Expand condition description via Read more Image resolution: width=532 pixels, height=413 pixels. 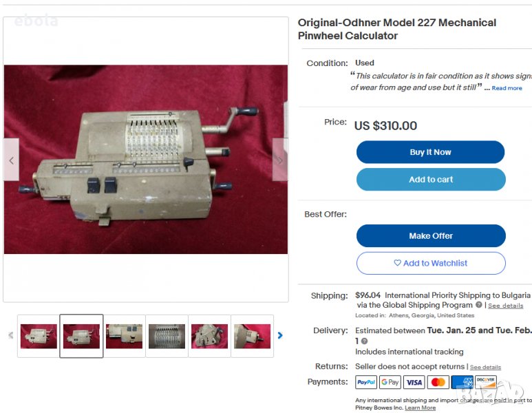coord(507,88)
